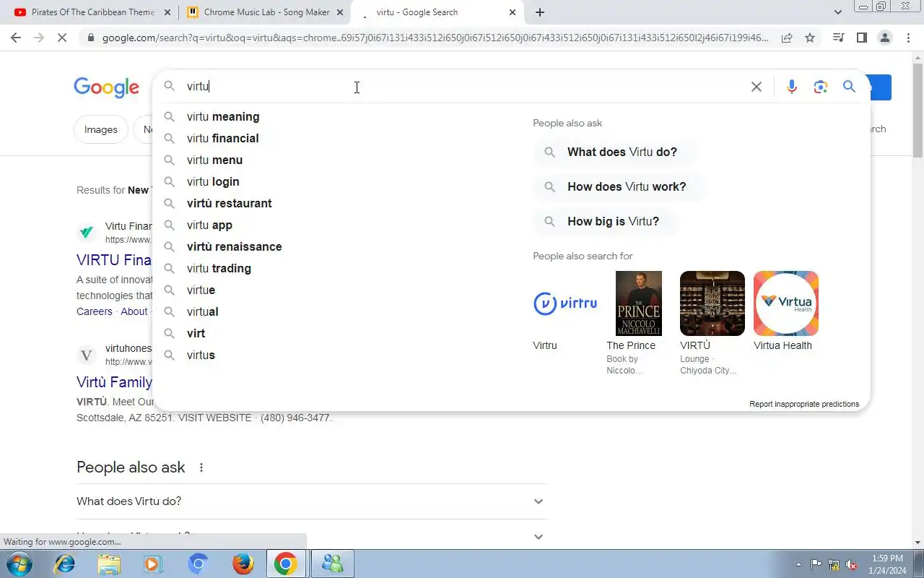Open the Images filter chip
Screen dimensions: 924x578
tap(101, 129)
